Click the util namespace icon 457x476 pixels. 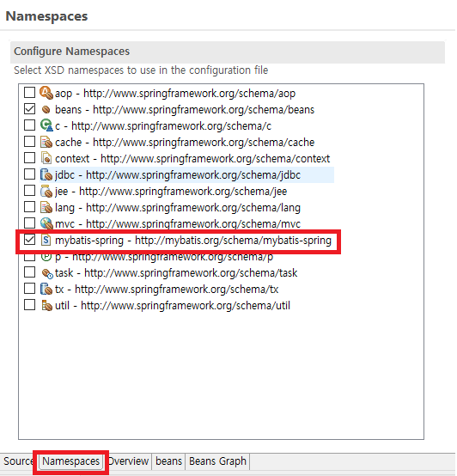[46, 305]
